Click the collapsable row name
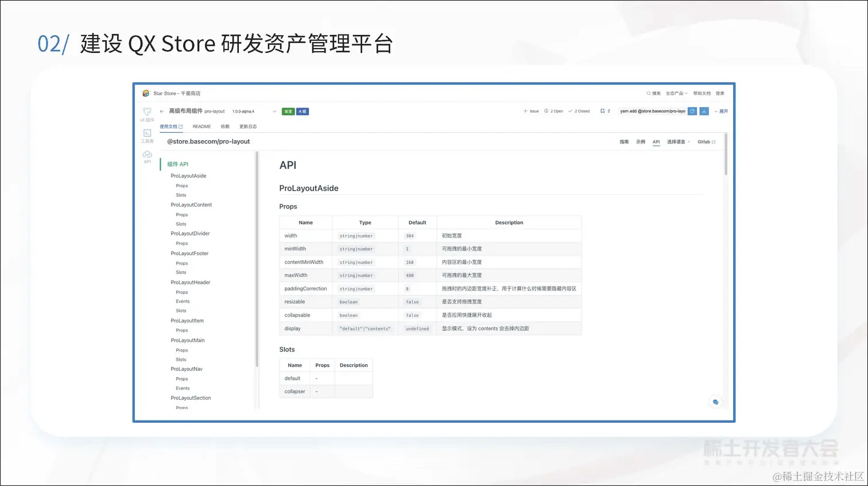This screenshot has height=486, width=868. 297,315
